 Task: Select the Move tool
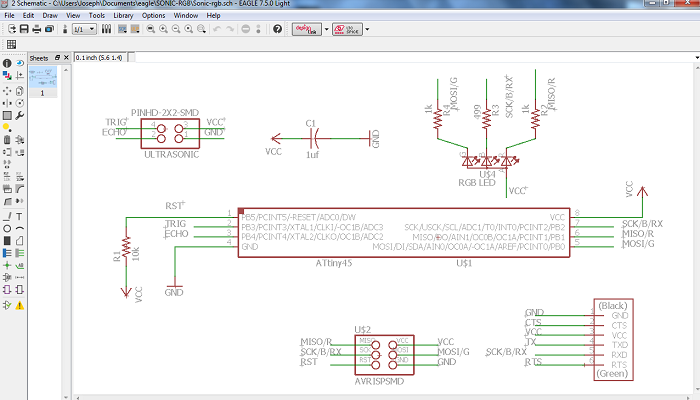[7, 91]
